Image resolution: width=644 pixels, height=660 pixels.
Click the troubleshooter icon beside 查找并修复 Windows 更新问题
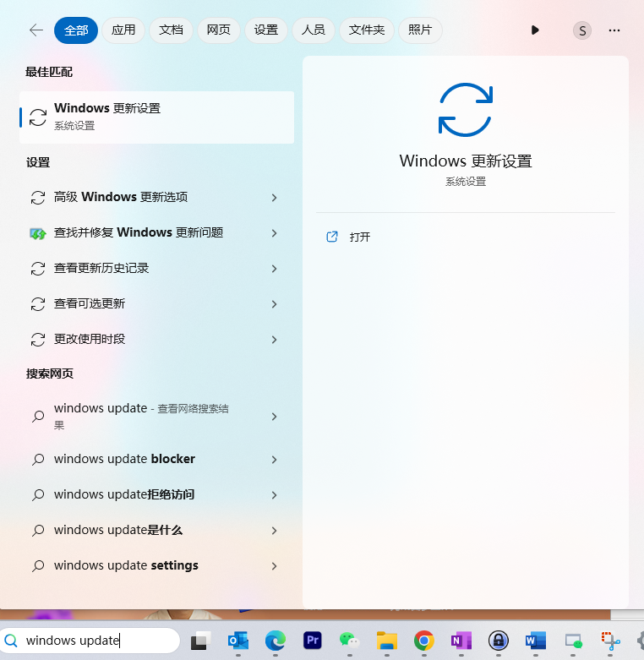coord(38,233)
